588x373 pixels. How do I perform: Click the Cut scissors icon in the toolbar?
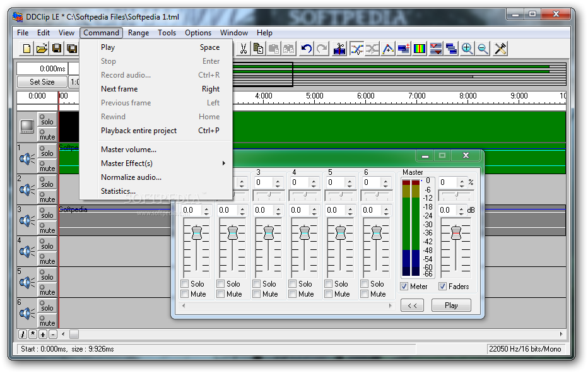coord(244,49)
